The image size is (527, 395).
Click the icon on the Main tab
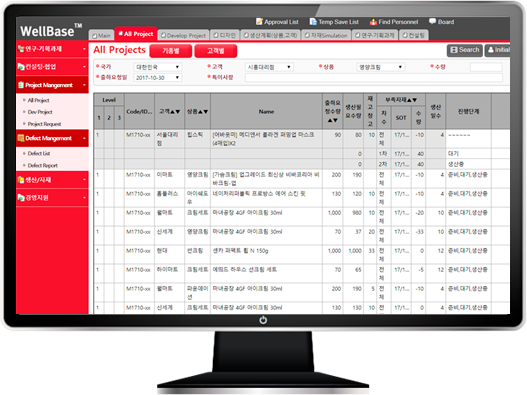(94, 36)
